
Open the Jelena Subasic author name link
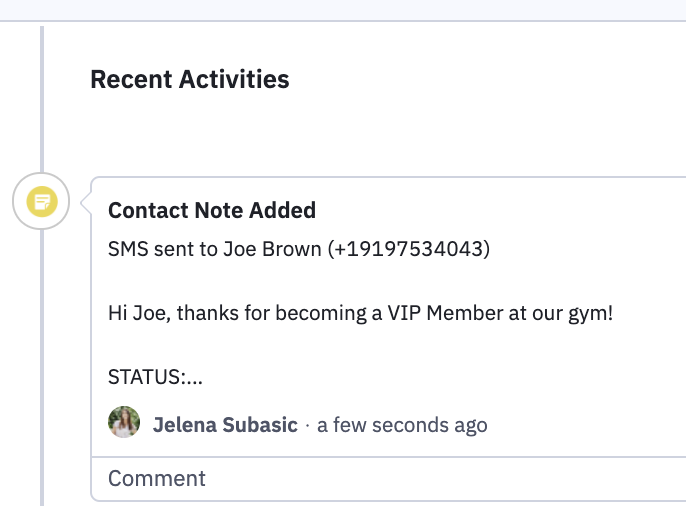[225, 425]
